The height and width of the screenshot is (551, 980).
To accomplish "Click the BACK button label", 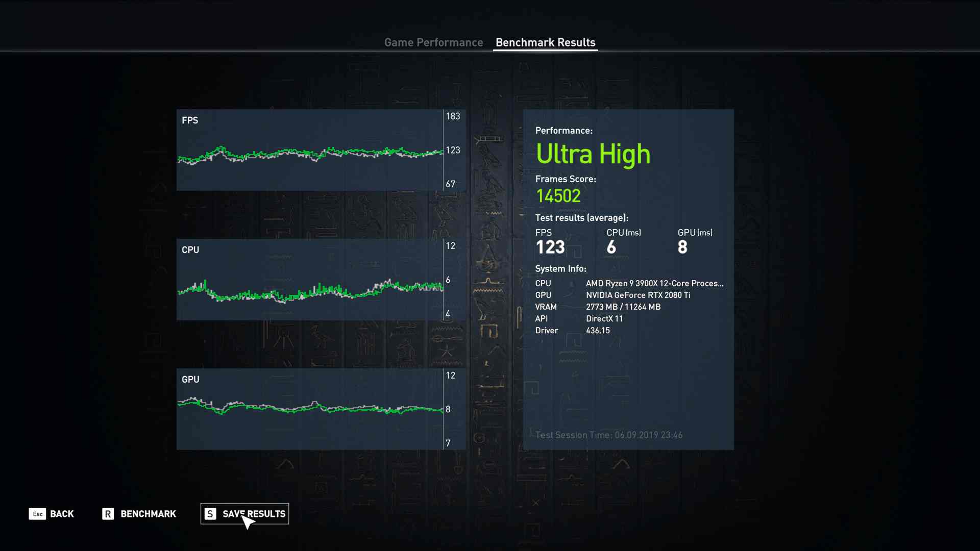I will [x=62, y=514].
